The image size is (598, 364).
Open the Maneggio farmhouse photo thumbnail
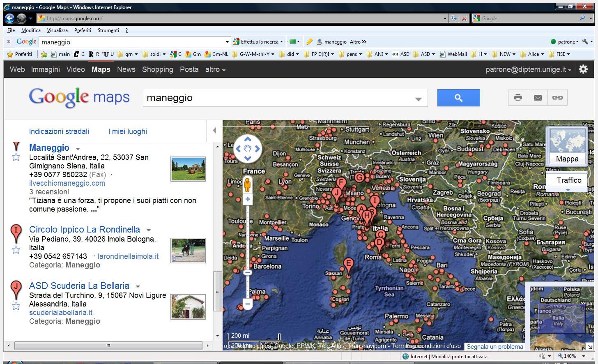[x=188, y=169]
